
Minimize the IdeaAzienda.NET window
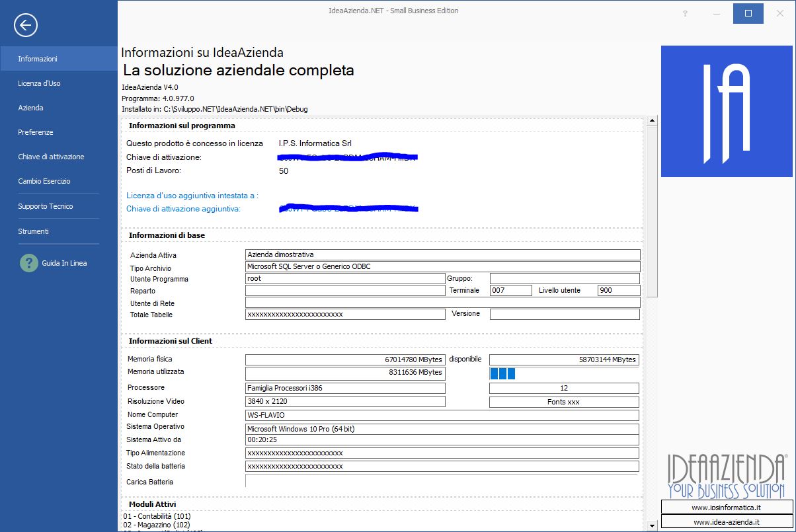(x=717, y=13)
